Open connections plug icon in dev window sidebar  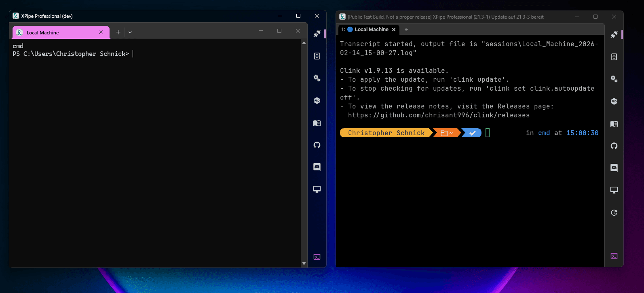point(317,34)
